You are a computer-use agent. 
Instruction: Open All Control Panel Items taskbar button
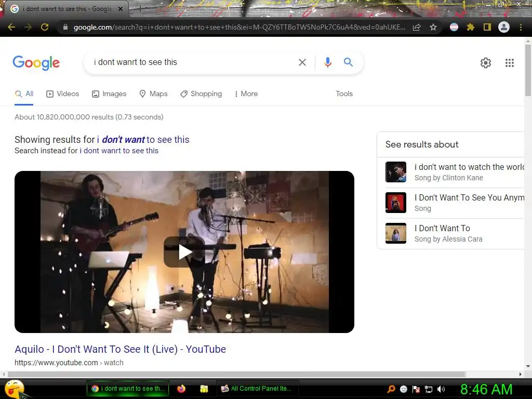(x=257, y=389)
